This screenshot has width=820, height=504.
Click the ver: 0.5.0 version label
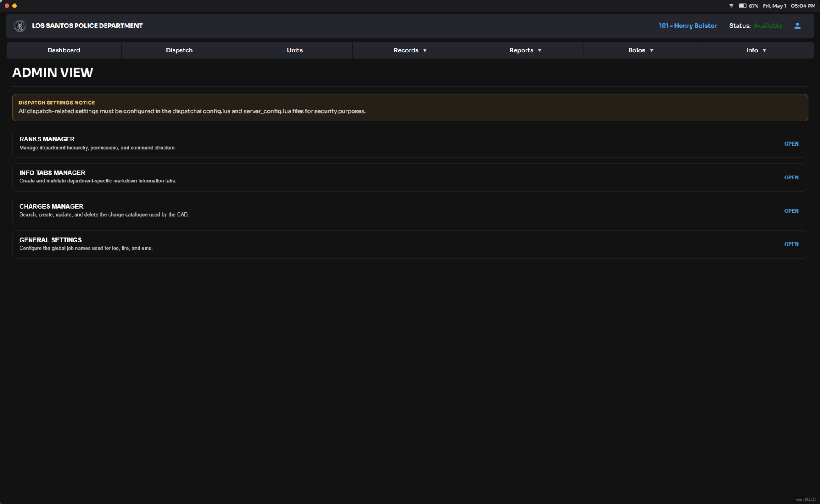tap(806, 499)
